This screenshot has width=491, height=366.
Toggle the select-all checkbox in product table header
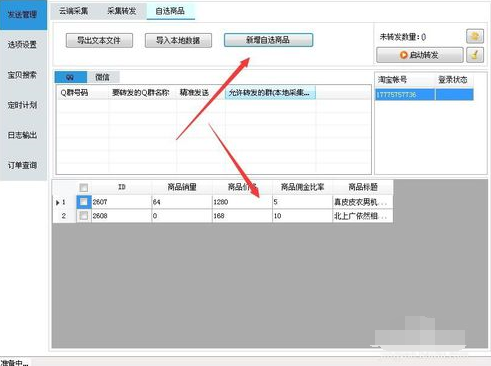point(84,188)
